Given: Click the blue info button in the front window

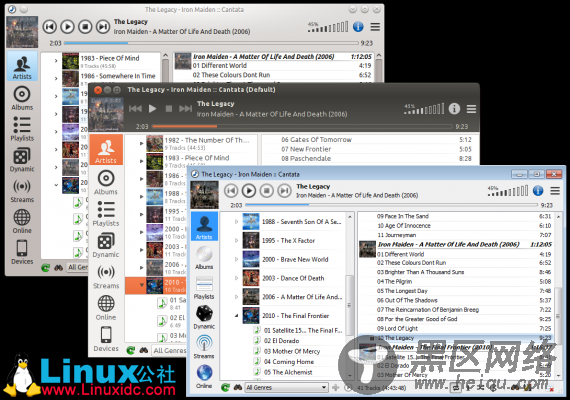Looking at the screenshot, I should click(x=538, y=191).
